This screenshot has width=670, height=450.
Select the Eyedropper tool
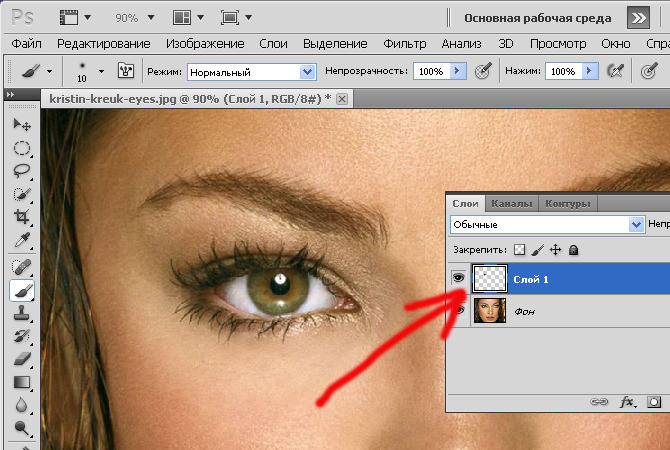(x=21, y=240)
